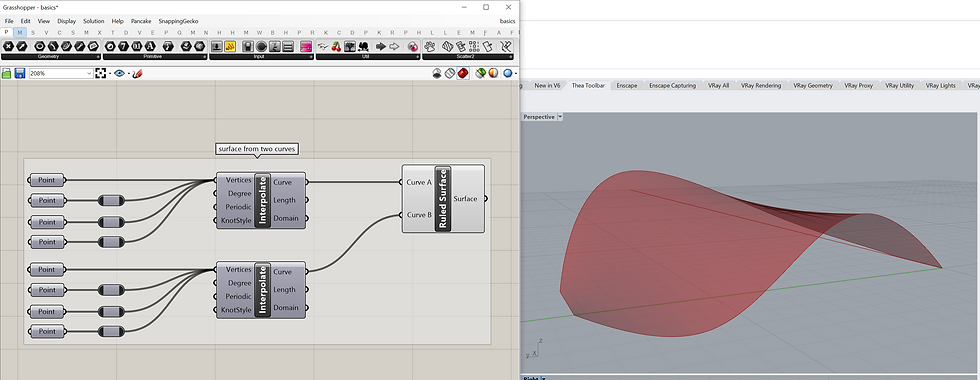The height and width of the screenshot is (380, 980).
Task: Click the pink swatch icon in Input panel
Action: (306, 46)
